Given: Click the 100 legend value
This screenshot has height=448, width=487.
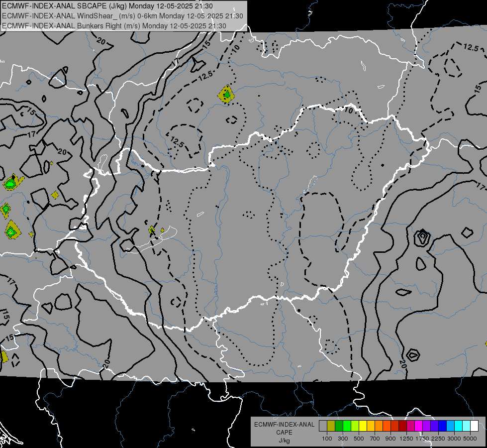Looking at the screenshot, I should [327, 439].
